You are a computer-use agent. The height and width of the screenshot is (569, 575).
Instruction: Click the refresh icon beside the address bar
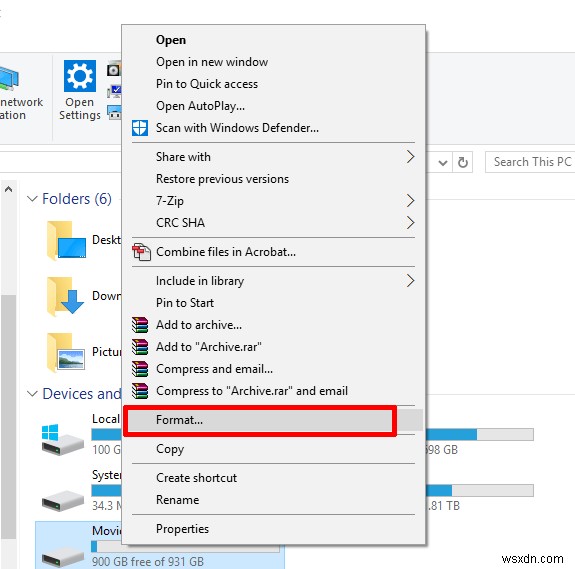463,162
